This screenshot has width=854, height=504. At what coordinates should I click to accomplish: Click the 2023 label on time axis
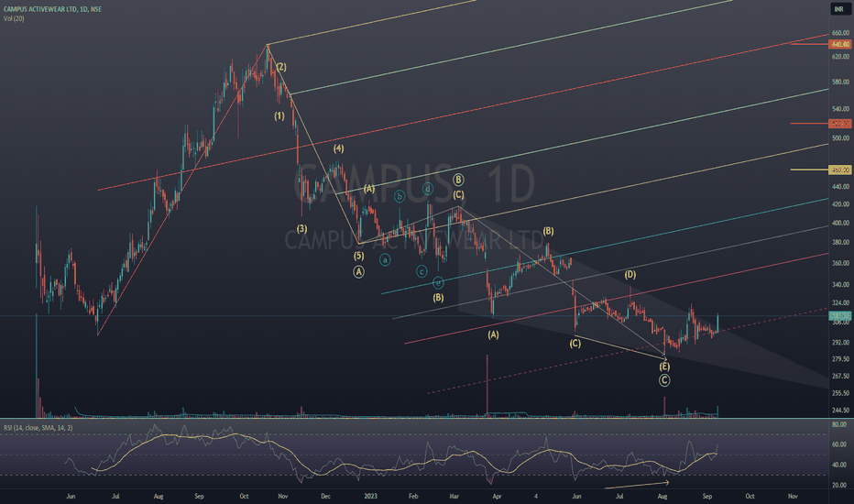[x=370, y=497]
